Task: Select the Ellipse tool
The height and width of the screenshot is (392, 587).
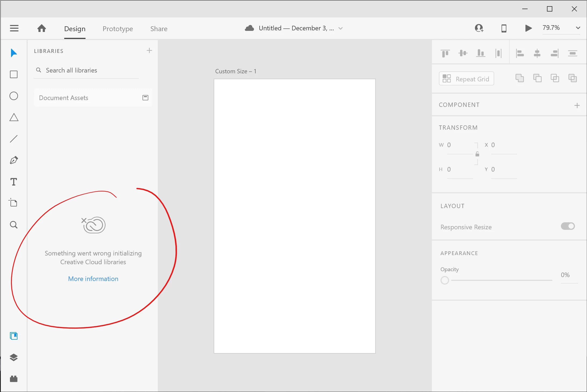Action: (14, 96)
